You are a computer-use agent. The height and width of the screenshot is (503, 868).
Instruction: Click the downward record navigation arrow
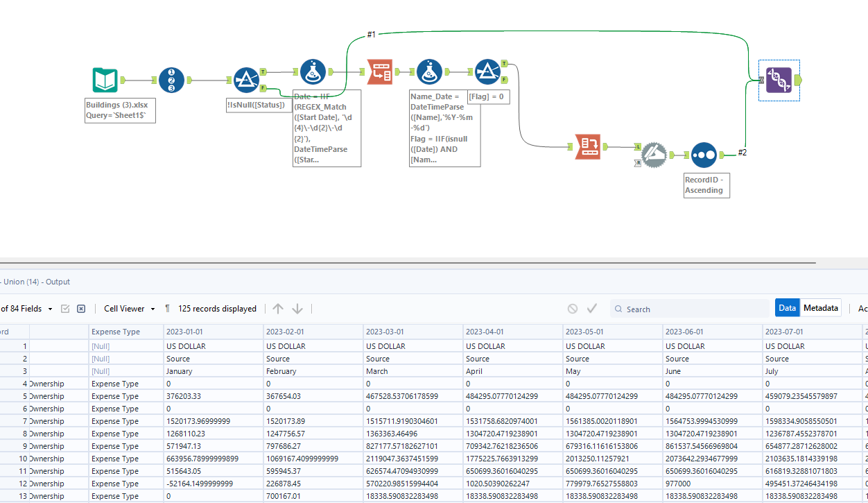[x=298, y=309]
